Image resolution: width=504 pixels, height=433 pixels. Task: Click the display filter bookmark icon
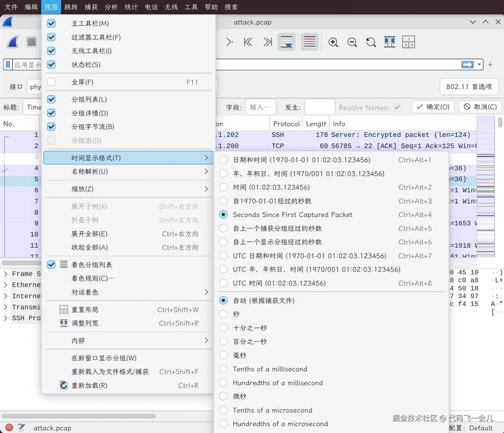(x=8, y=65)
